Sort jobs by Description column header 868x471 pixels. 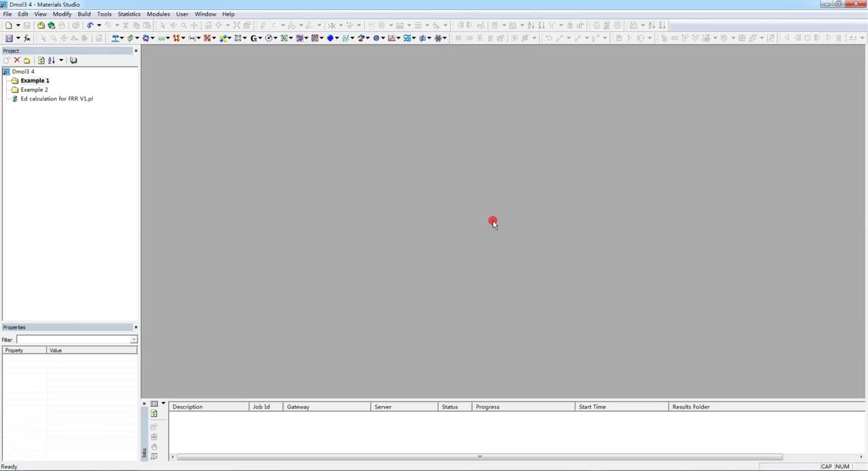point(209,407)
